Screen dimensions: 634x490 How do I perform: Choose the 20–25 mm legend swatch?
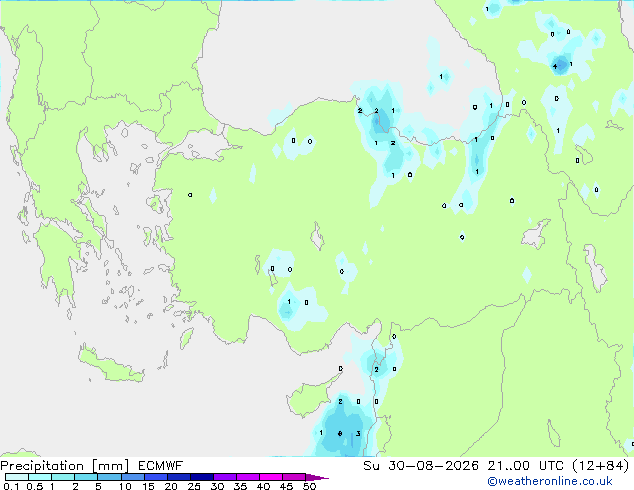pyautogui.click(x=178, y=477)
